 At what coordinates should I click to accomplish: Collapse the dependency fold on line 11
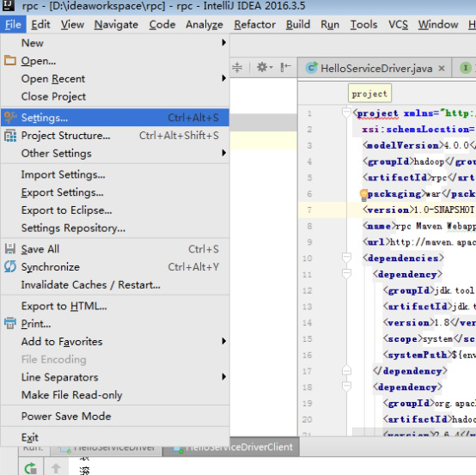pyautogui.click(x=346, y=274)
